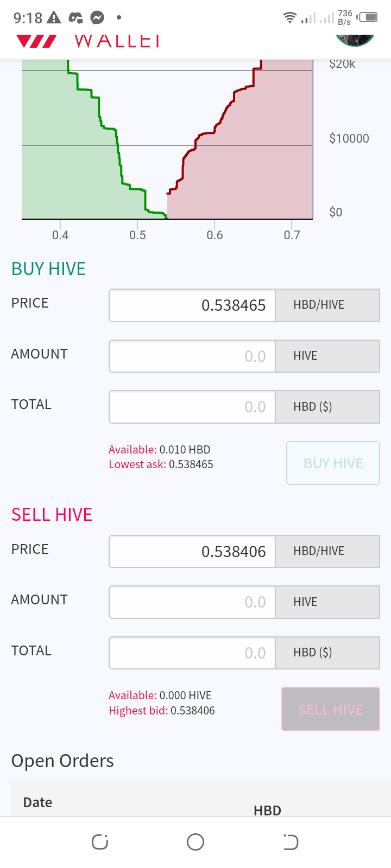The image size is (391, 868).
Task: Open recent apps navigation icon
Action: (100, 842)
